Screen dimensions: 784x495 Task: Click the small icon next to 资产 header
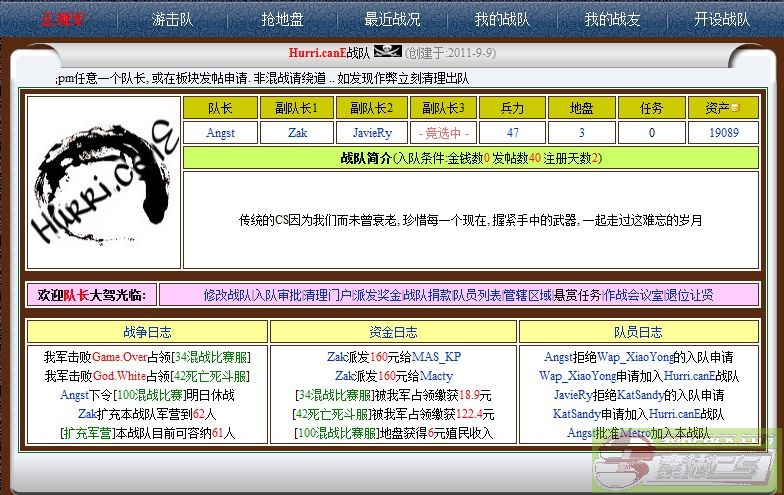(x=735, y=108)
